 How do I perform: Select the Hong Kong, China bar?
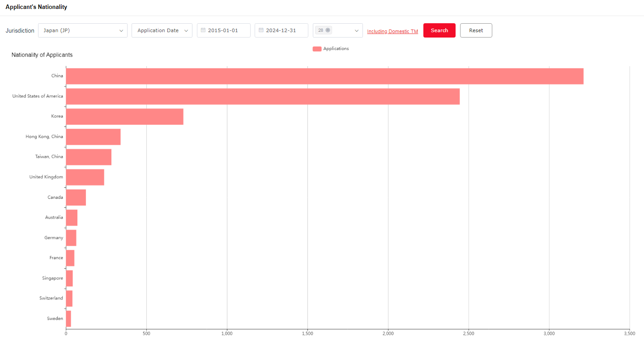(93, 137)
